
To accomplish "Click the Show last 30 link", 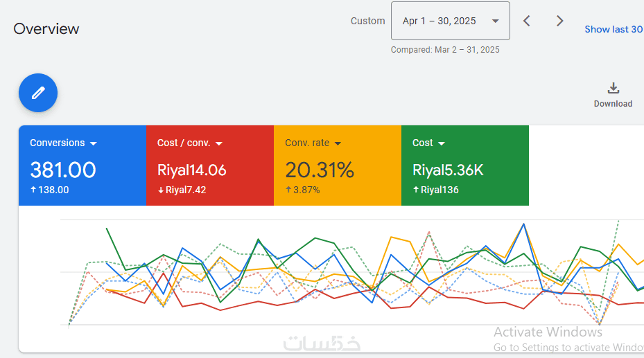I will click(x=613, y=29).
